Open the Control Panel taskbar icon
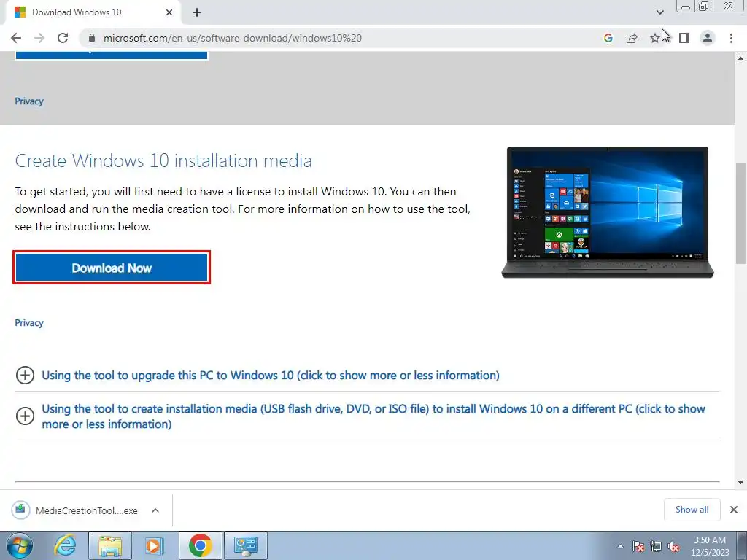 (246, 545)
